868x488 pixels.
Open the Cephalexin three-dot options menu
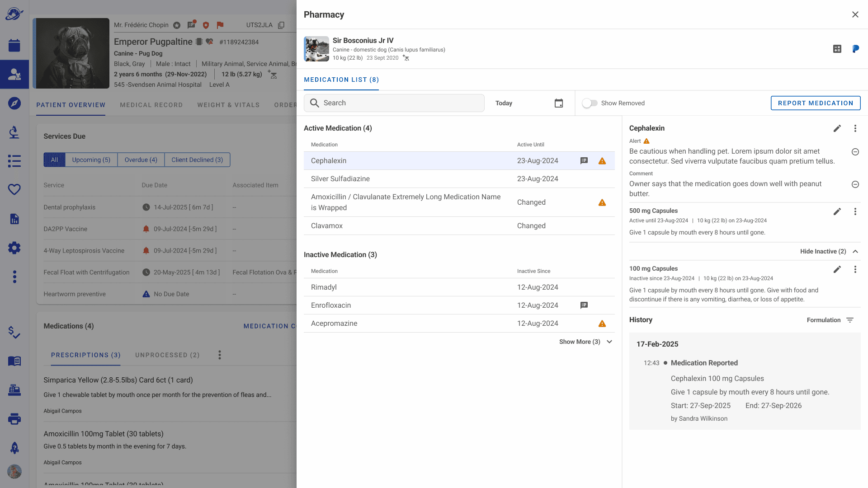855,128
